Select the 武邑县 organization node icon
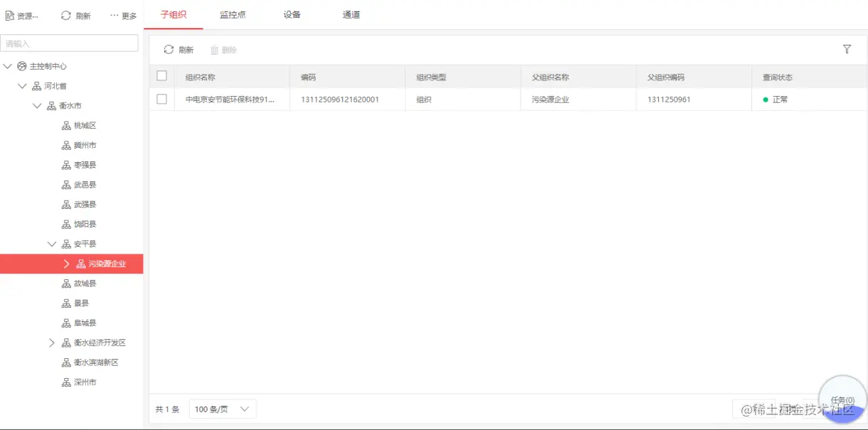This screenshot has height=430, width=868. click(x=67, y=185)
